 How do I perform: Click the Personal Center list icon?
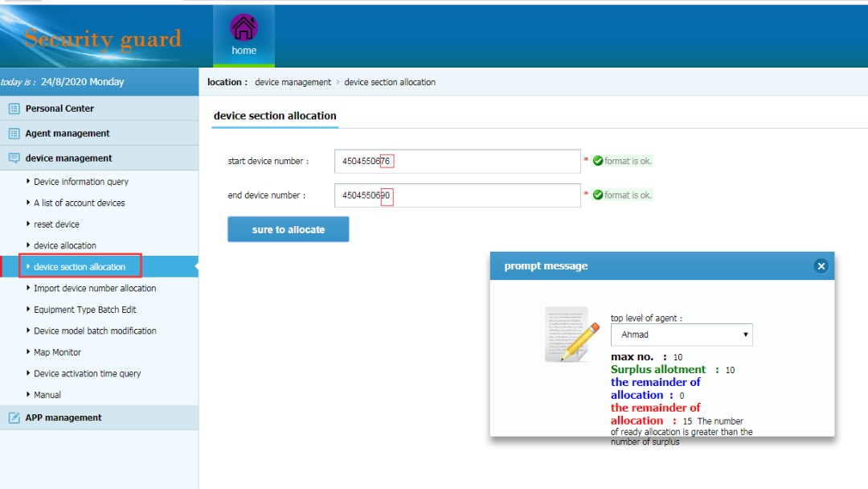(x=14, y=109)
